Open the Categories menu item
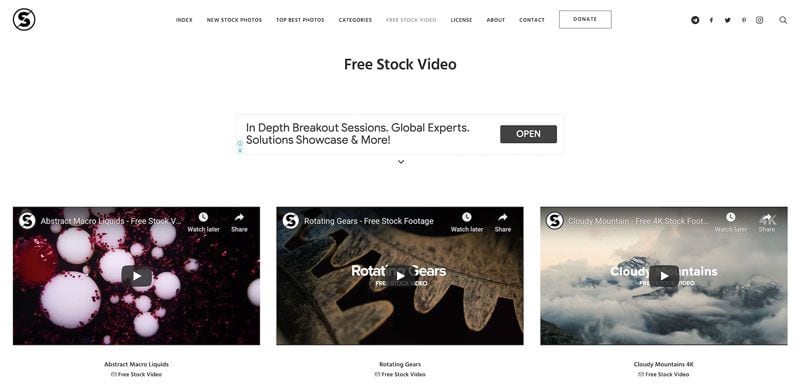 point(355,20)
